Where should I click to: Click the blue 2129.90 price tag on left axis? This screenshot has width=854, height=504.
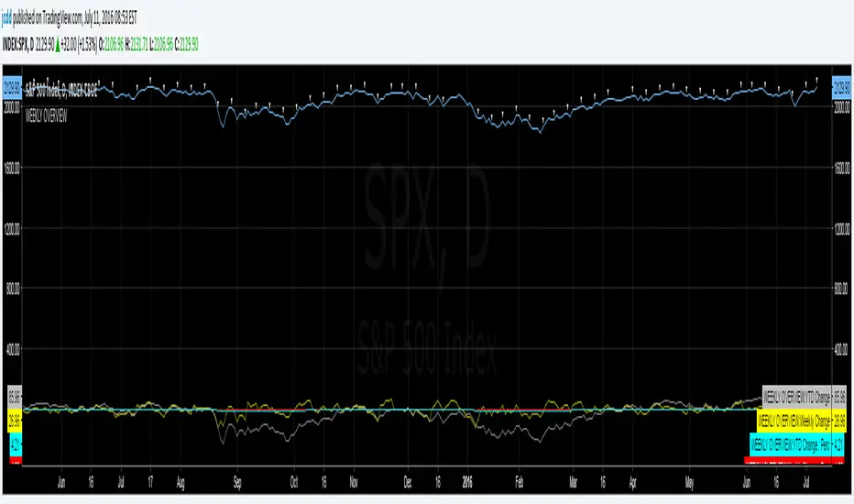pyautogui.click(x=12, y=88)
